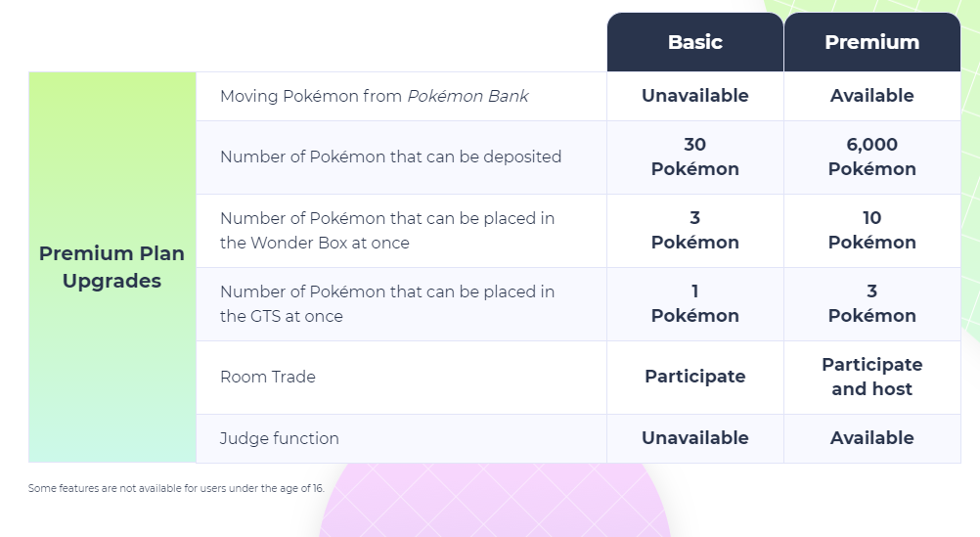
Task: Select Unavailable under Basic for Pokémon Bank
Action: pos(695,96)
